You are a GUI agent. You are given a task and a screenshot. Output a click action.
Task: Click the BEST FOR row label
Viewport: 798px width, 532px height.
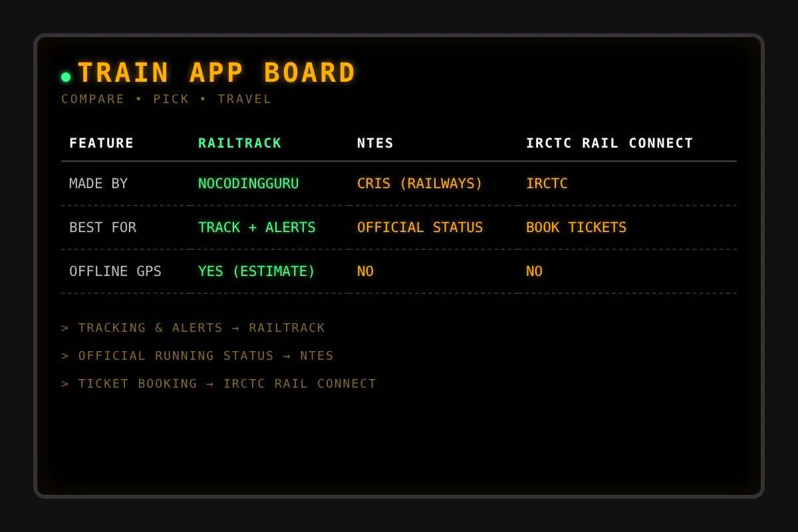(x=102, y=227)
